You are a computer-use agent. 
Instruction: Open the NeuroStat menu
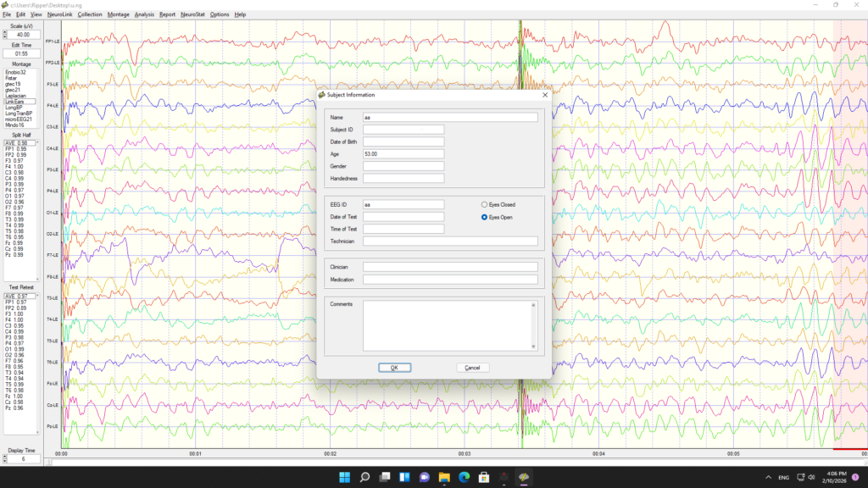click(x=192, y=14)
